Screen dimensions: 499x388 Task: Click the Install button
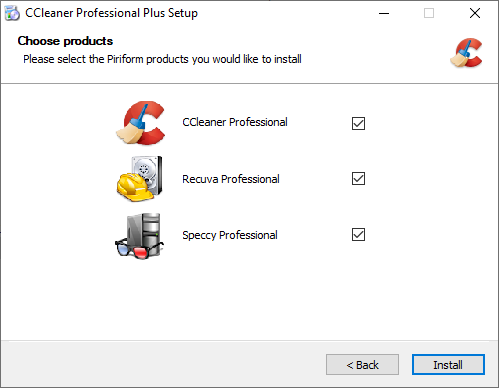448,365
